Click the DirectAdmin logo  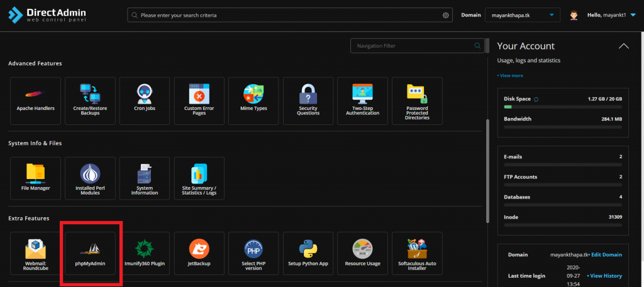tap(47, 15)
